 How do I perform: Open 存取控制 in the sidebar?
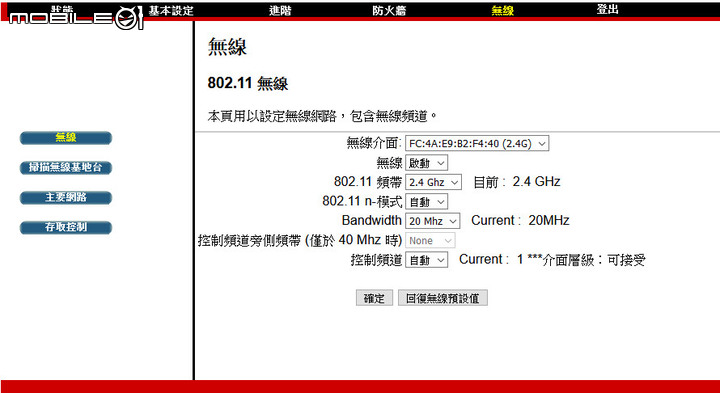pyautogui.click(x=66, y=227)
